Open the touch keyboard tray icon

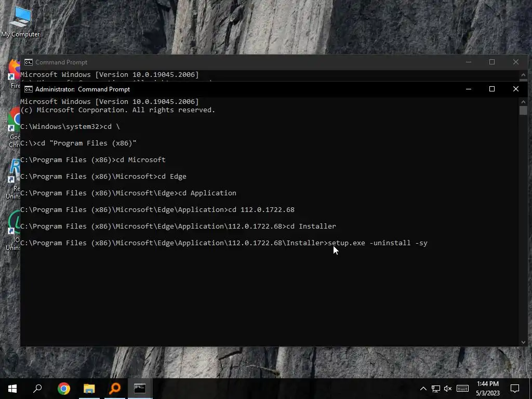pyautogui.click(x=462, y=389)
